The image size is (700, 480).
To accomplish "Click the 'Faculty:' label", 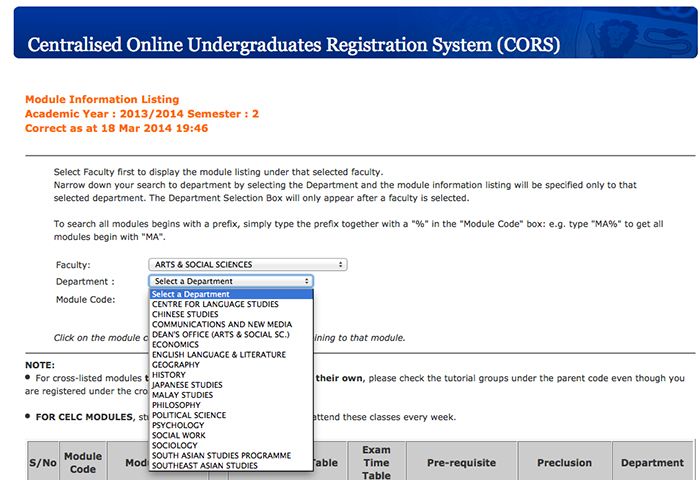I will click(x=73, y=265).
